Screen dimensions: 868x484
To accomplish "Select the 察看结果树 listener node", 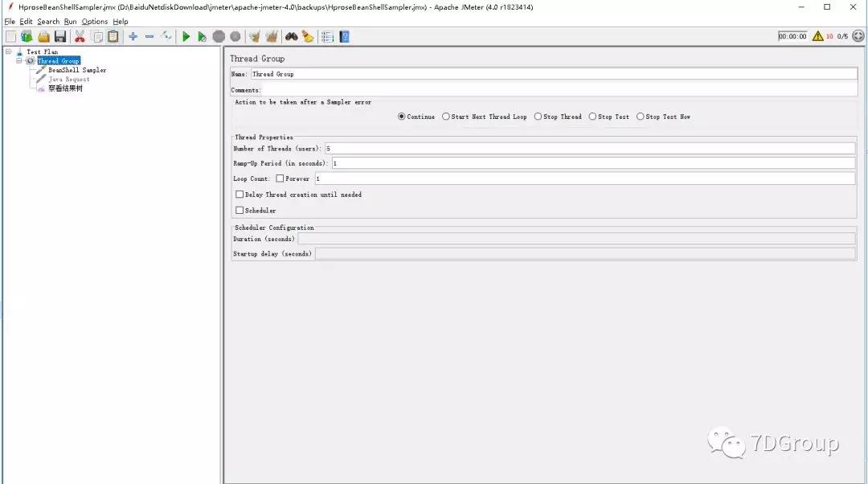I will (x=65, y=88).
